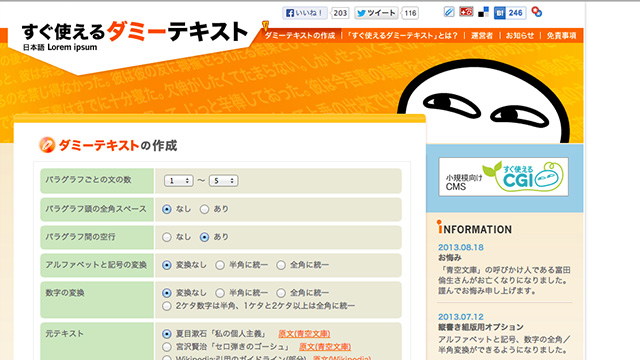Click the 2013.07.12 news date
The width and height of the screenshot is (640, 360).
461,317
